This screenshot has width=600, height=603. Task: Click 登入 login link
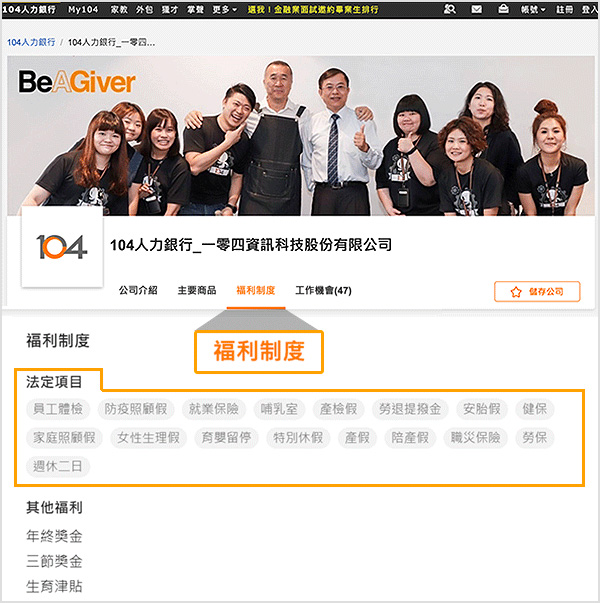(590, 9)
